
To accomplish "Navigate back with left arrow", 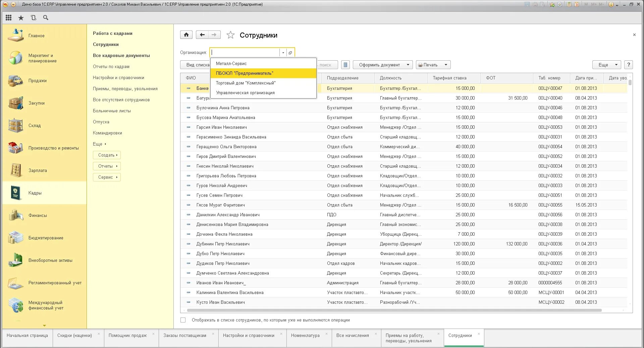I will [202, 35].
